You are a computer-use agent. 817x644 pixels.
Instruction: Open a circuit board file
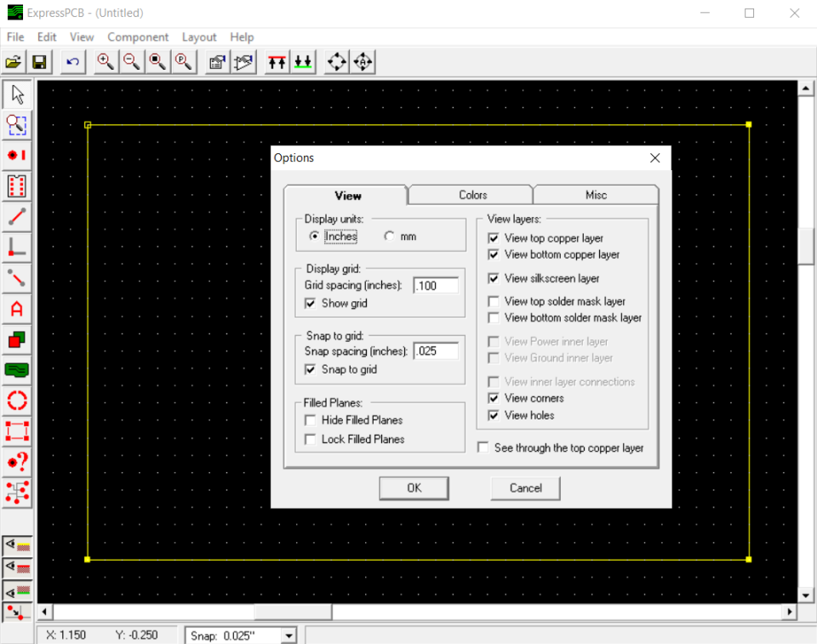coord(14,61)
